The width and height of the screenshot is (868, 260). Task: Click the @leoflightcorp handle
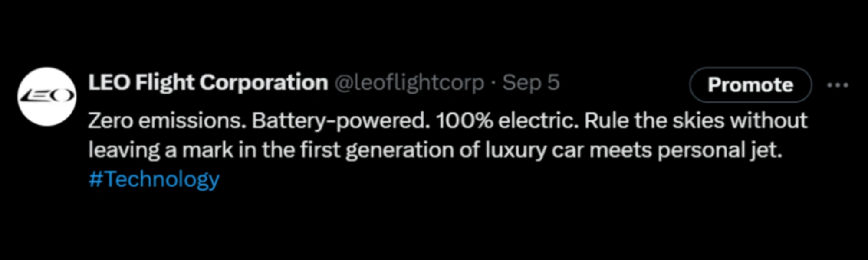pos(409,82)
